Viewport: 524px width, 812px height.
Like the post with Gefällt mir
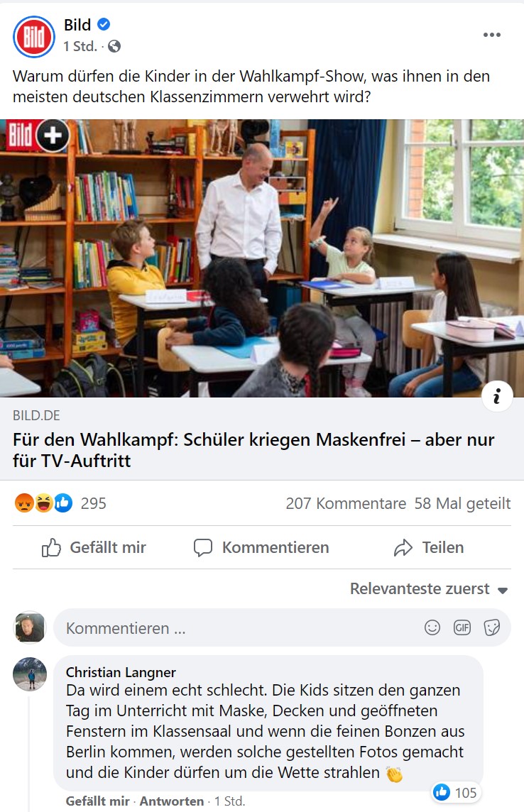94,547
